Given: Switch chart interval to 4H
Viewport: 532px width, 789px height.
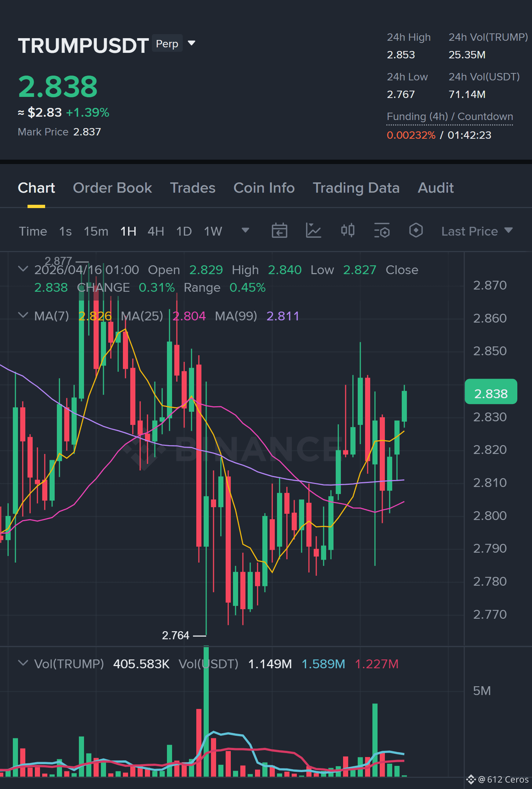Looking at the screenshot, I should pos(156,231).
